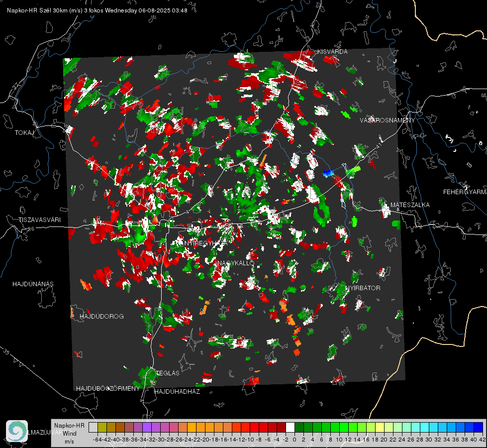Click the HAJDÚDOROG city label
The height and width of the screenshot is (448, 487).
[x=101, y=317]
